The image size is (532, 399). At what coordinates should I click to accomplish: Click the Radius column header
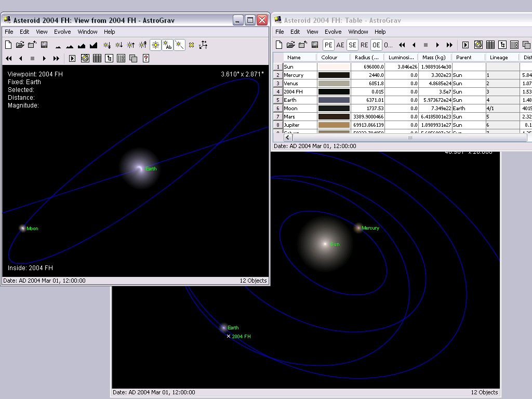[x=367, y=57]
